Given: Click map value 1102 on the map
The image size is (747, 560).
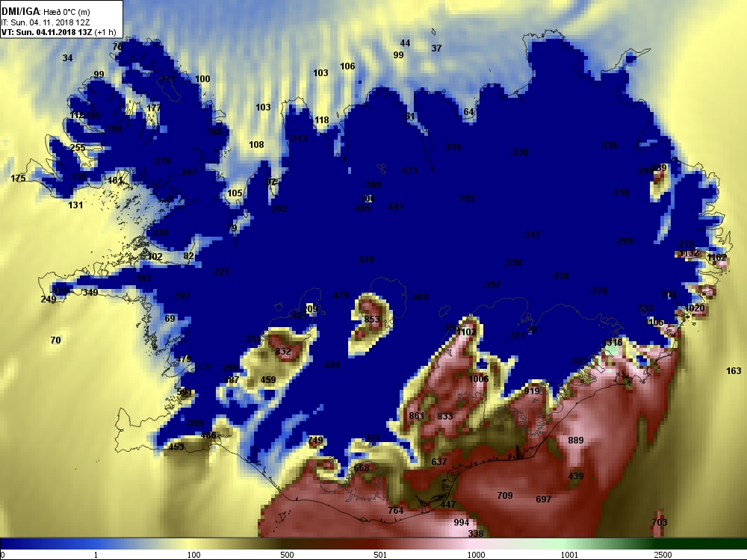Looking at the screenshot, I should tap(466, 332).
